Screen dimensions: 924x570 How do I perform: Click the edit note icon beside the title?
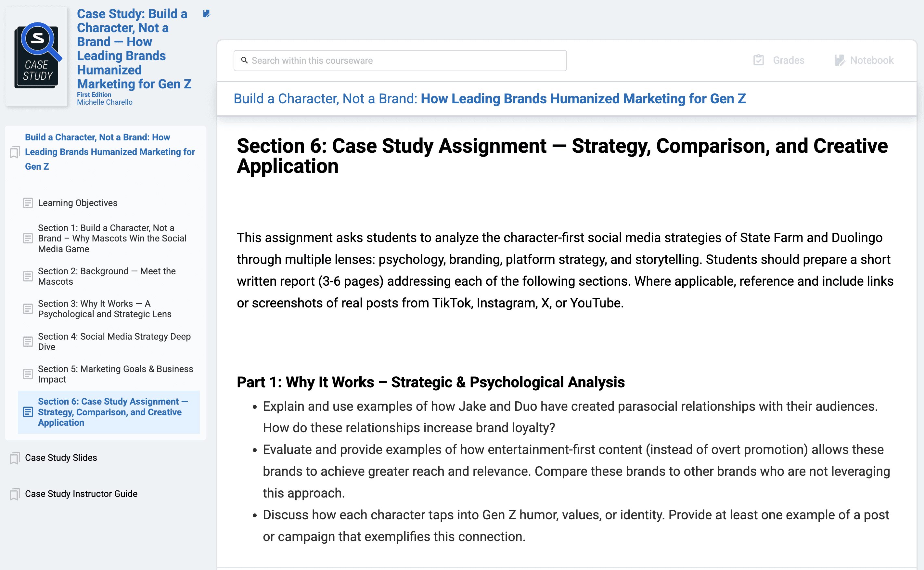207,14
